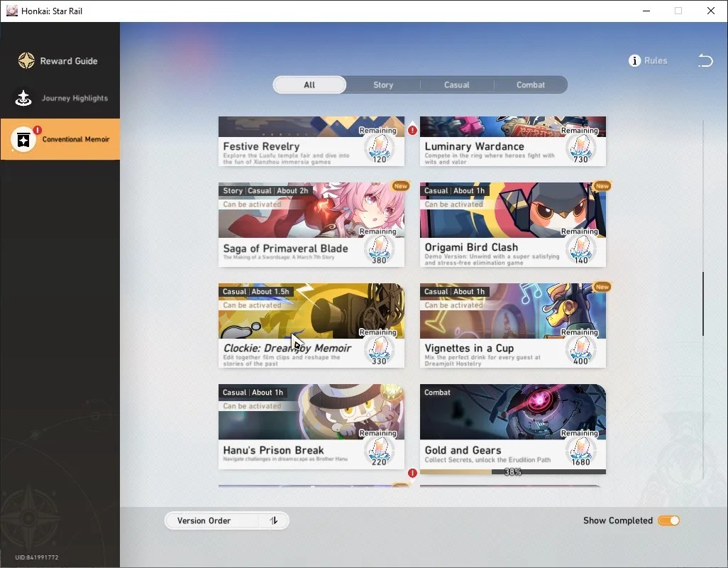Open the Version Order sort dropdown
This screenshot has width=728, height=568.
click(226, 520)
